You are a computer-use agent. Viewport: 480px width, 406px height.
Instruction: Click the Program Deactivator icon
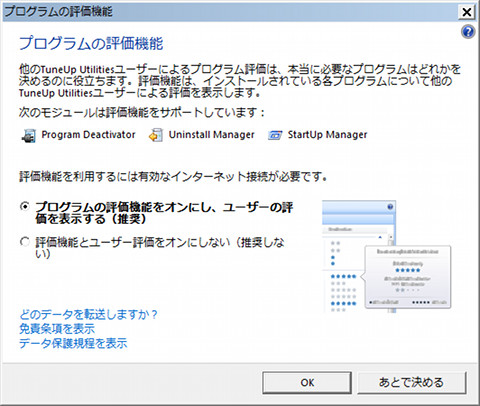pos(29,135)
